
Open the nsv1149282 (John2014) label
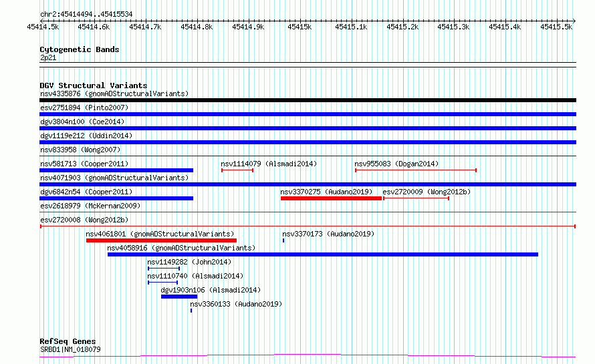(189, 262)
